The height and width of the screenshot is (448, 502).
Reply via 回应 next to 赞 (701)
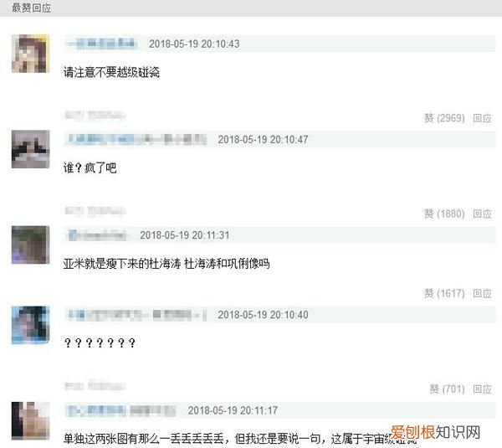coord(482,389)
